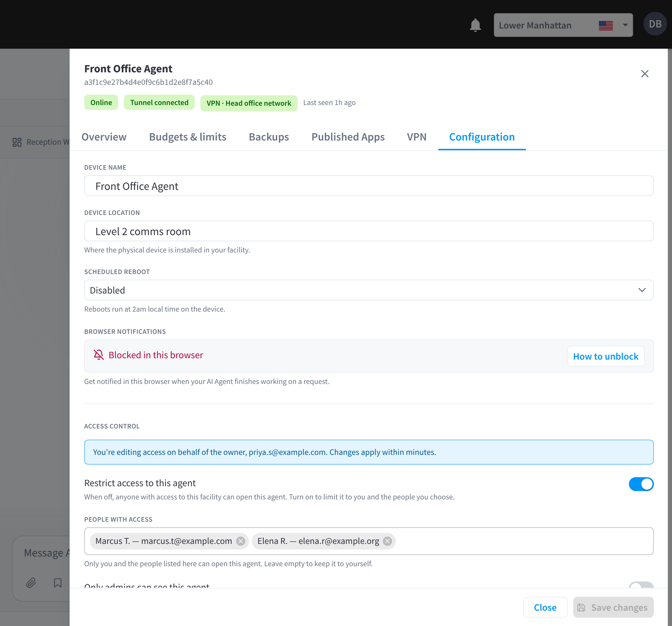Click the VPN · Head office network badge
This screenshot has width=672, height=626.
click(249, 103)
